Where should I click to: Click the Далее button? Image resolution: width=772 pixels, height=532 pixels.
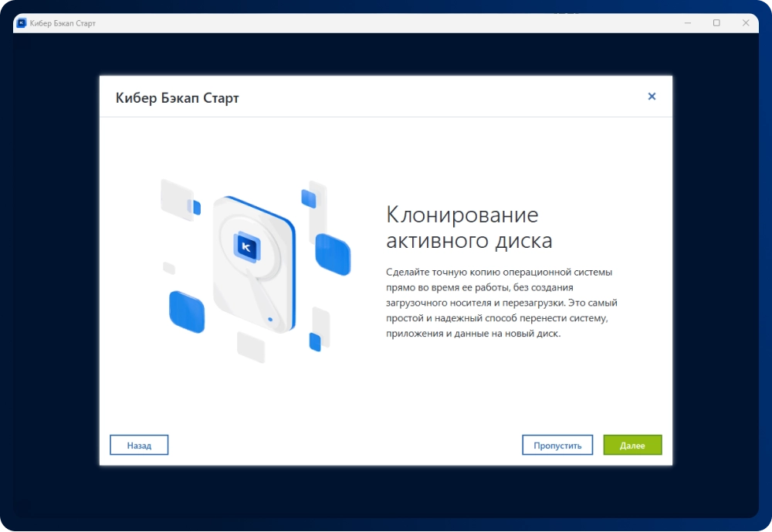pos(632,445)
